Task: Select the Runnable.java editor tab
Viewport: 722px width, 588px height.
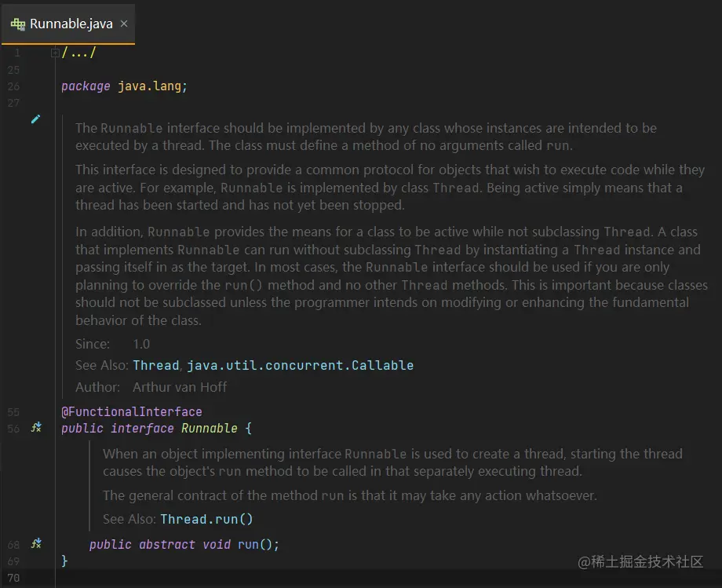Action: (67, 24)
